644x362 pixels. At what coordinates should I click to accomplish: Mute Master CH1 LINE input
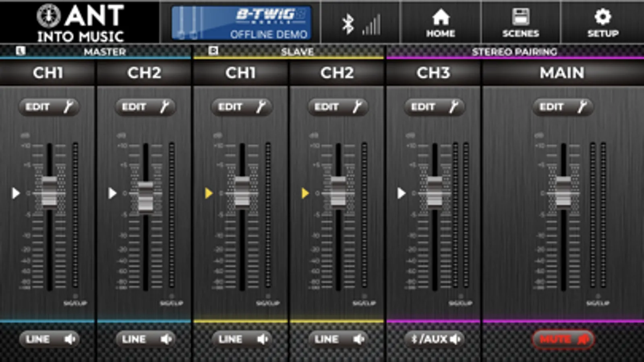pyautogui.click(x=49, y=339)
